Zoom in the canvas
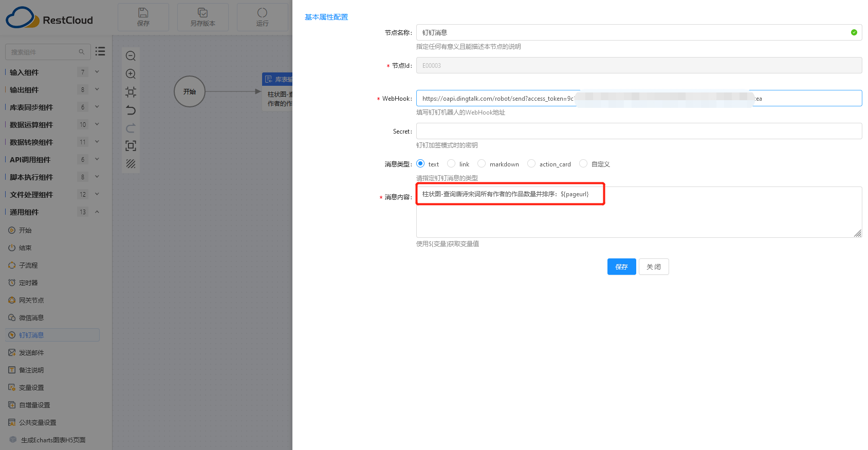 coord(131,74)
